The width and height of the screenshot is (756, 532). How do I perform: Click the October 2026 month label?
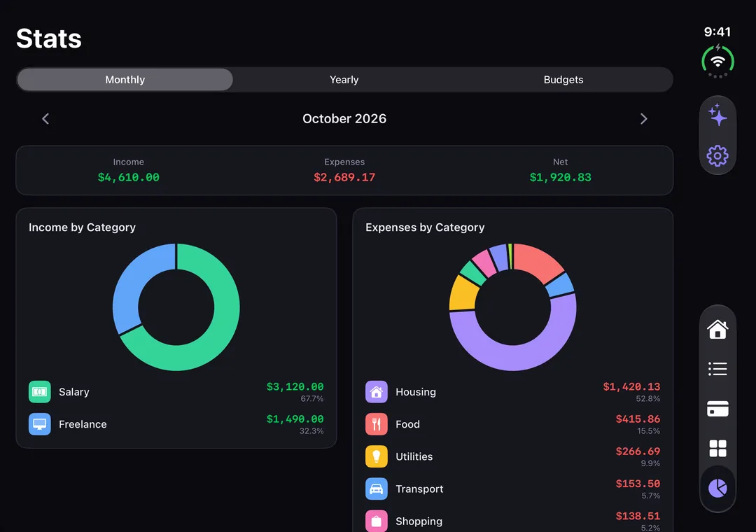tap(344, 119)
